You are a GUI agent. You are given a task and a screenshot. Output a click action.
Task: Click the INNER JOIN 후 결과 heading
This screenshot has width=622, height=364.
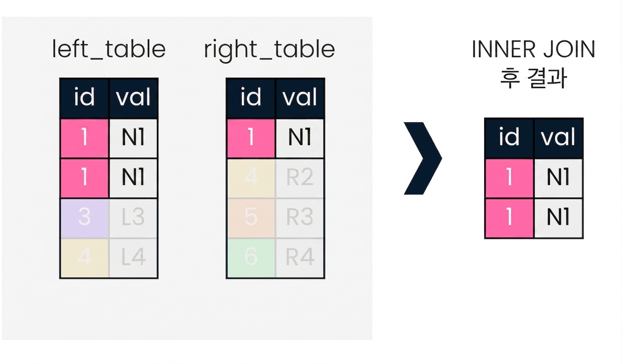pyautogui.click(x=533, y=64)
